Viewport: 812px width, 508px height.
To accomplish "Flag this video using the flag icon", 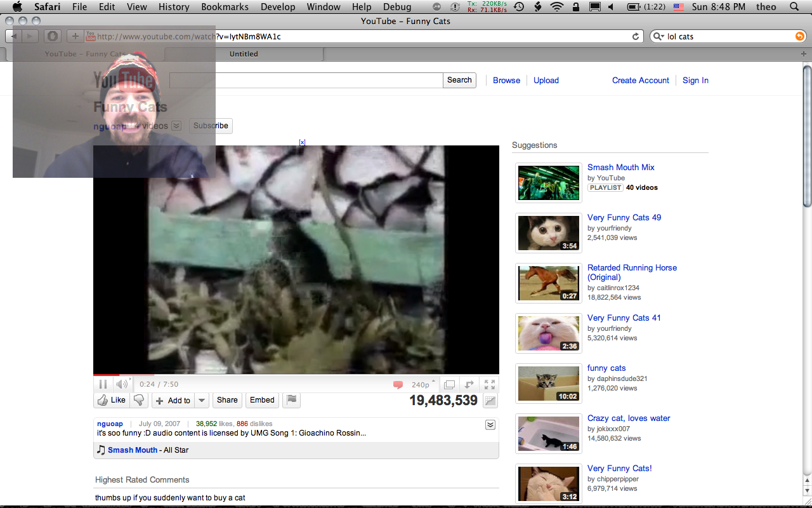I will [292, 400].
